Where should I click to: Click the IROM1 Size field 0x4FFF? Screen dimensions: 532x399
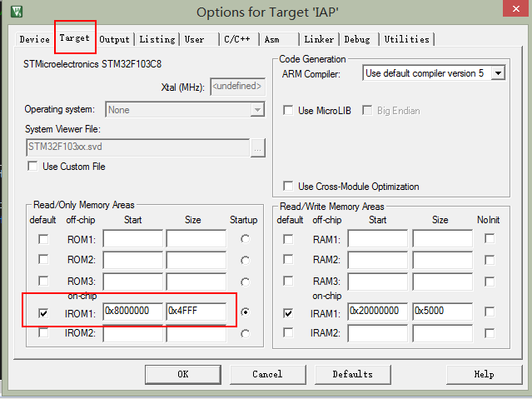click(x=196, y=311)
